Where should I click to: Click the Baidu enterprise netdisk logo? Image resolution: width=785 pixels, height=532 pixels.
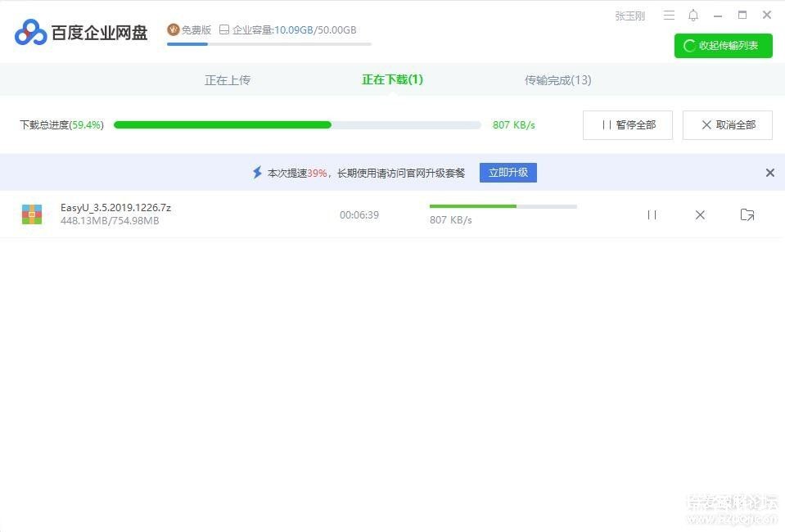click(x=81, y=33)
